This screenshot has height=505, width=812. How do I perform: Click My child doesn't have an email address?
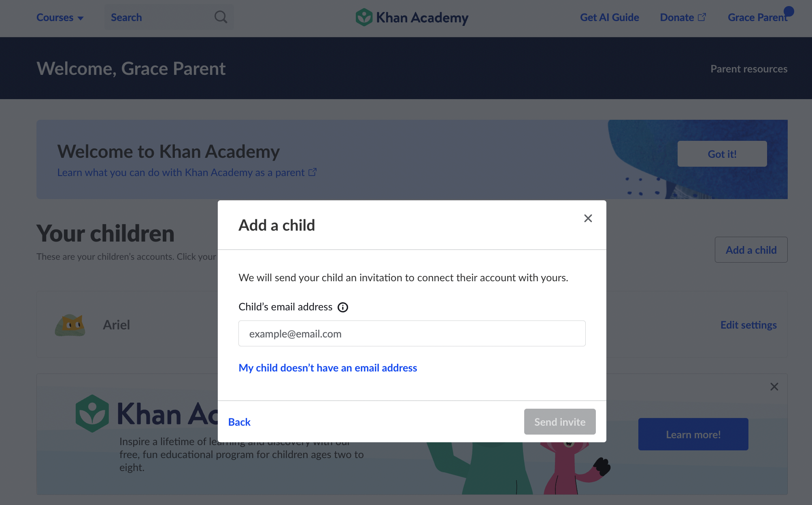pos(328,368)
